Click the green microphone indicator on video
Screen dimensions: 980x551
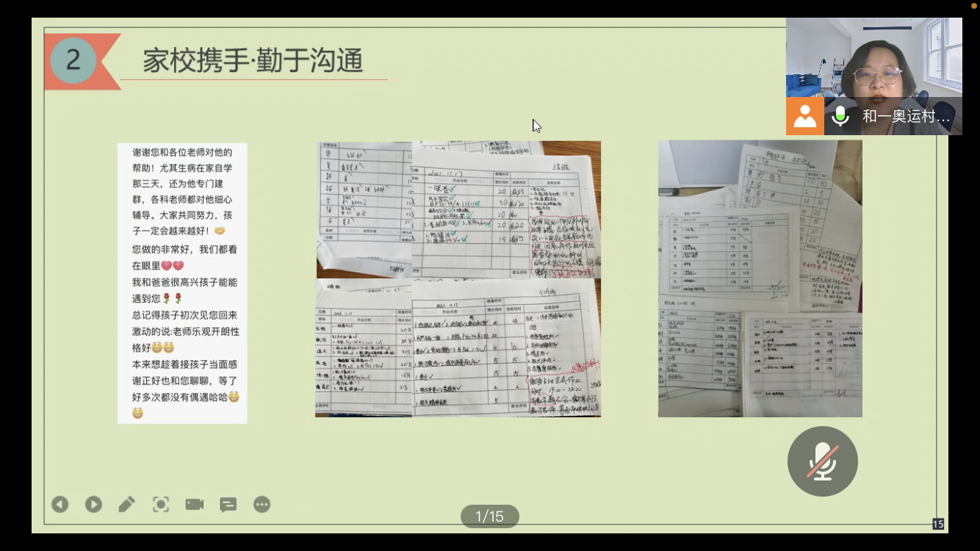(840, 116)
